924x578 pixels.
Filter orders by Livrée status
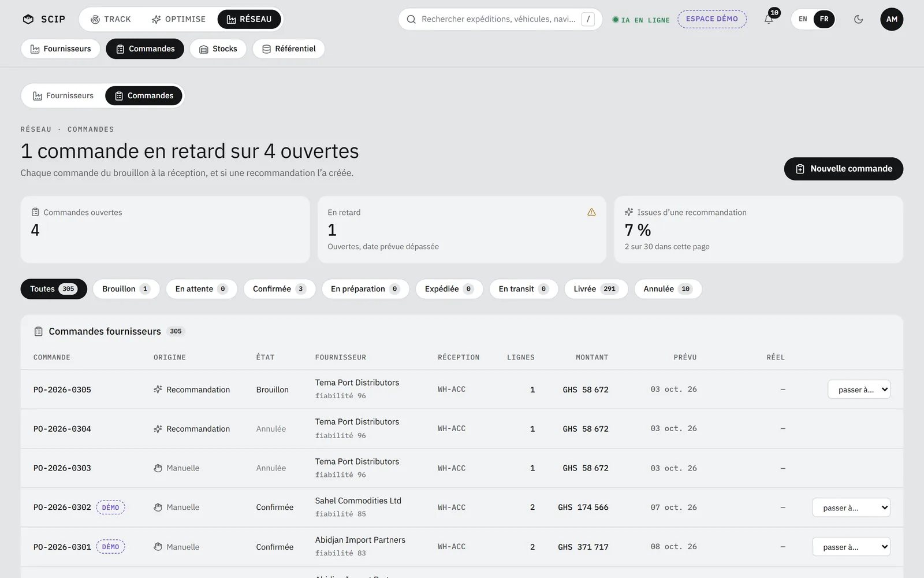(x=596, y=289)
